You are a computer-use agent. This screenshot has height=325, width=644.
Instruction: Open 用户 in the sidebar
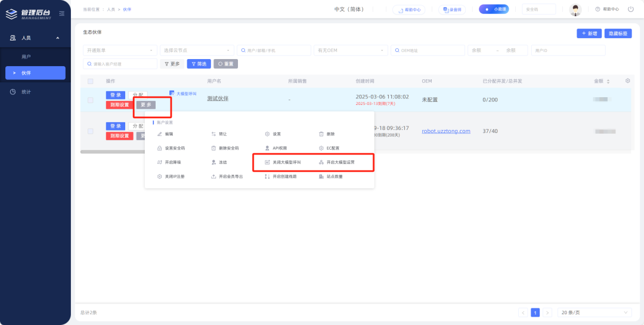click(x=26, y=57)
